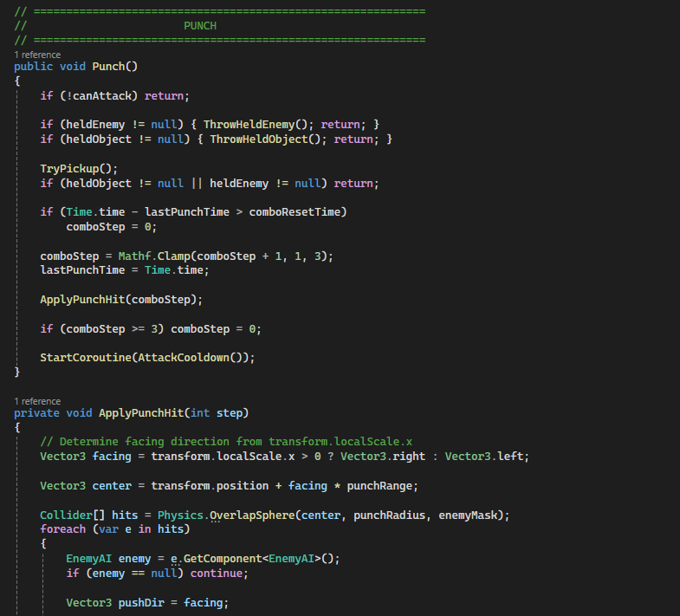Click Vector3.left in the ternary expression
This screenshot has height=616, width=680.
coord(484,457)
